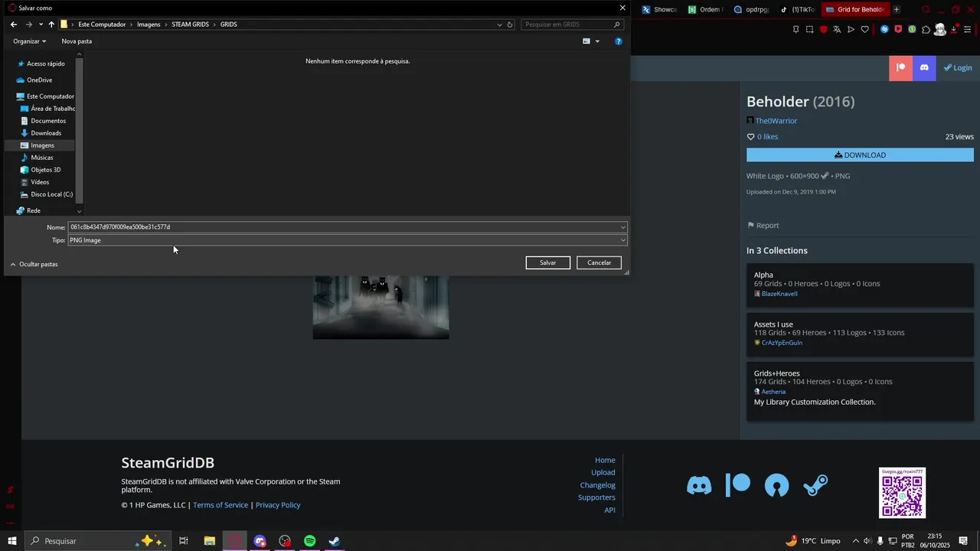This screenshot has width=980, height=551.
Task: Click the browser snapshot capture icon
Action: (x=809, y=30)
